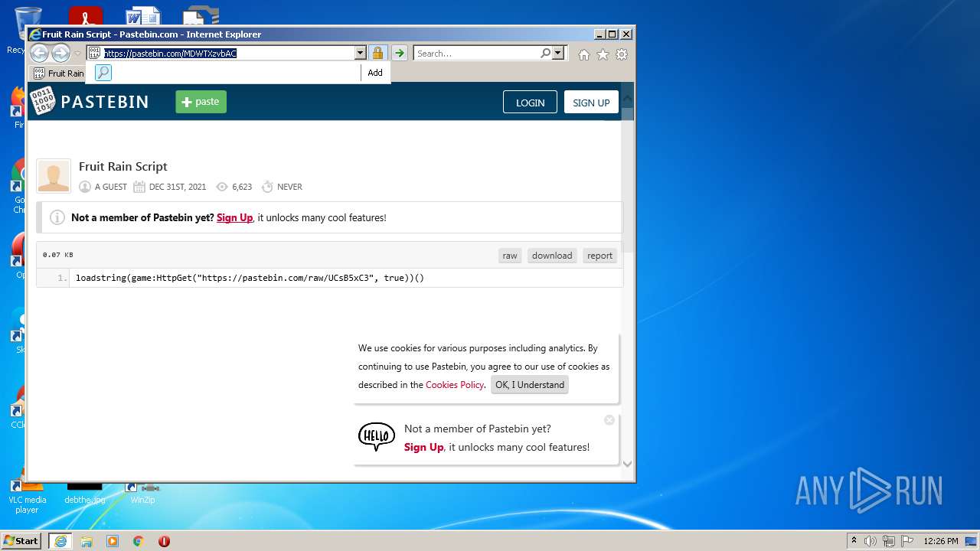The width and height of the screenshot is (980, 551).
Task: Open the Home page icon
Action: (x=584, y=54)
